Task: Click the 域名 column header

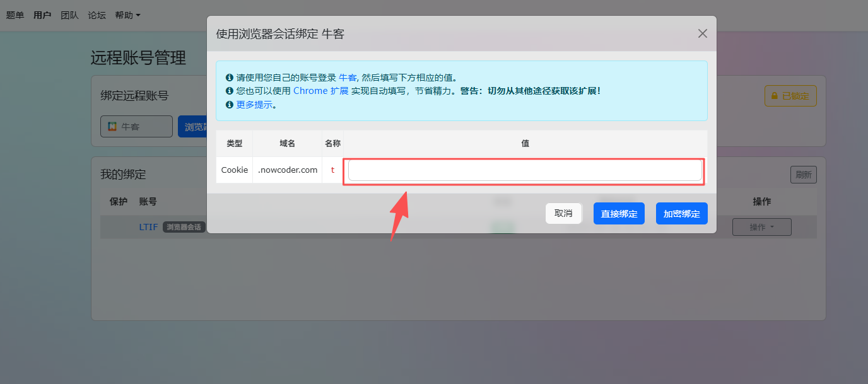Action: click(x=288, y=144)
